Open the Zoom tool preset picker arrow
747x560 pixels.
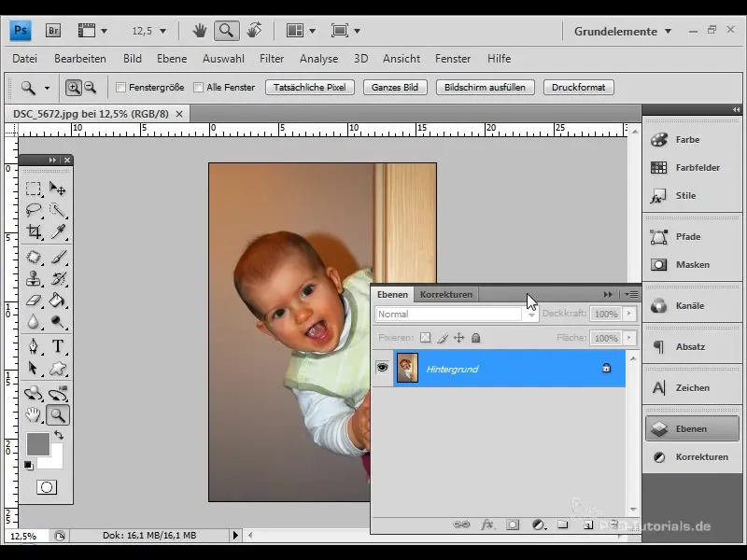(47, 88)
